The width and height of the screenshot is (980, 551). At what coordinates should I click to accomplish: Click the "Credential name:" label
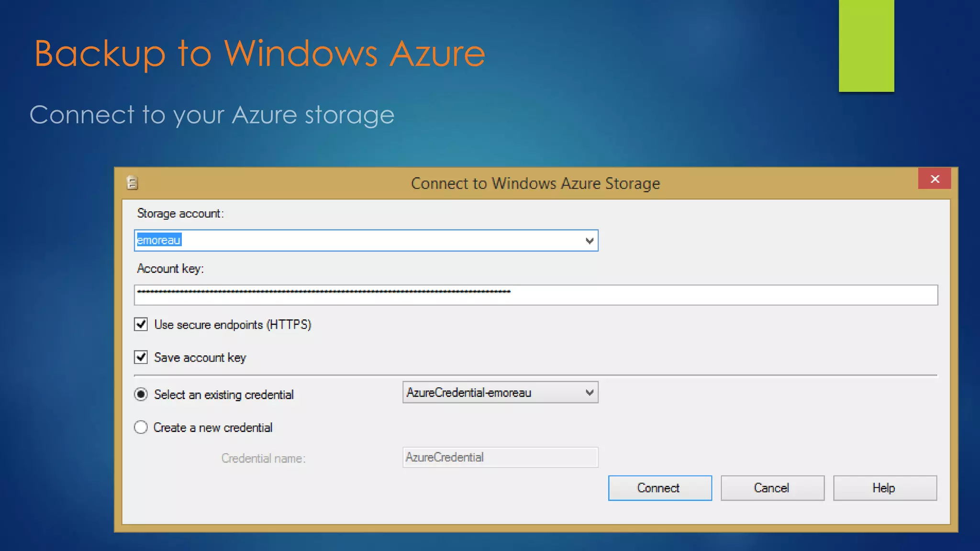tap(263, 458)
